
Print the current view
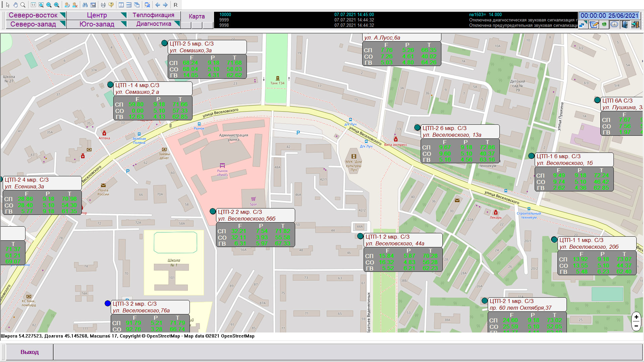[103, 5]
